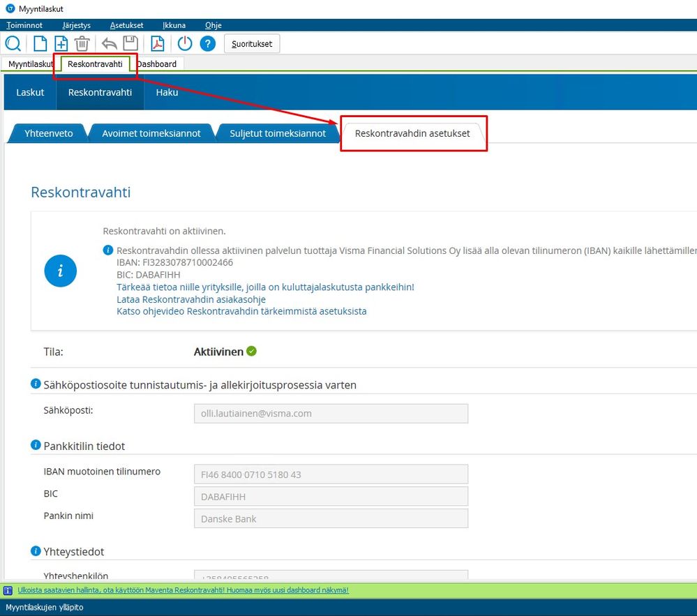Viewport: 697px width, 616px height.
Task: Click info icon beside Visma Financial Solutions text
Action: [x=108, y=250]
